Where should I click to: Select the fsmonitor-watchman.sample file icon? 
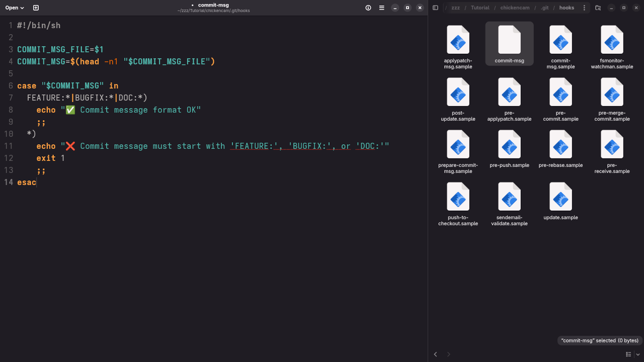coord(612,40)
